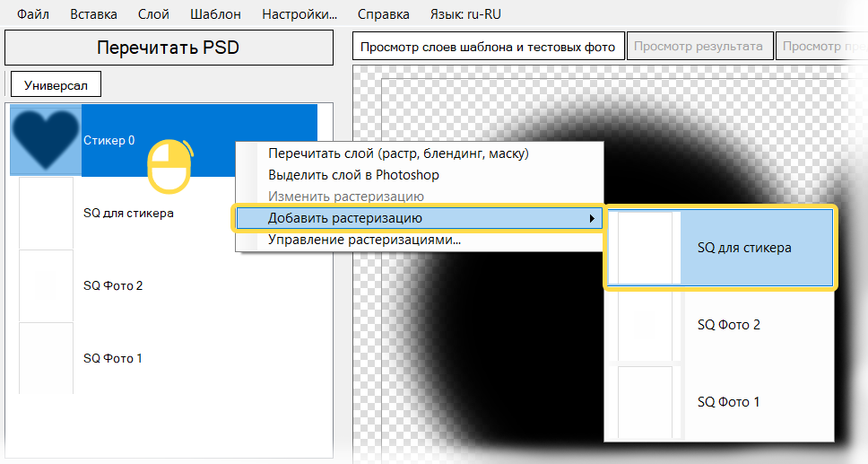The image size is (868, 464).
Task: Open the Слой menu
Action: (153, 14)
